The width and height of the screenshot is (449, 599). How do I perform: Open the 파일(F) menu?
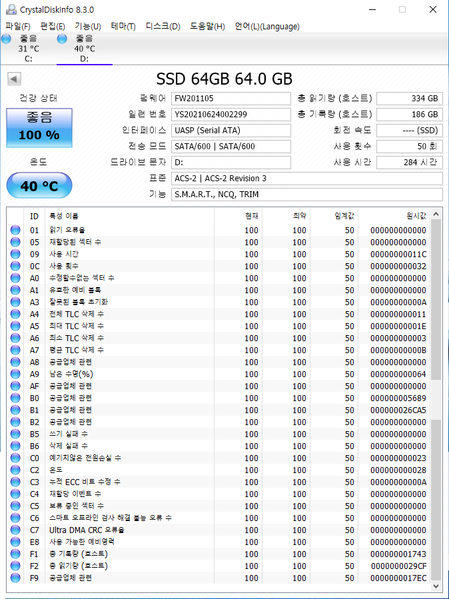18,26
